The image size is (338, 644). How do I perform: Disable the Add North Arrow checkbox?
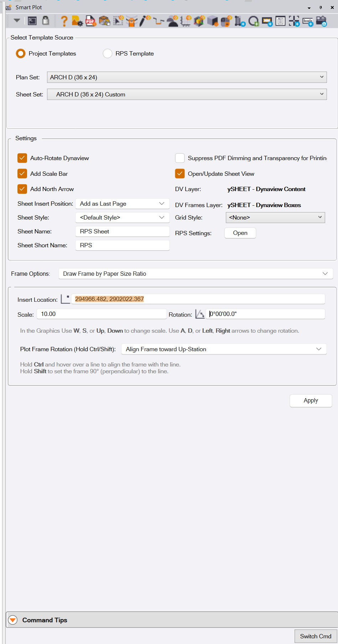click(22, 189)
